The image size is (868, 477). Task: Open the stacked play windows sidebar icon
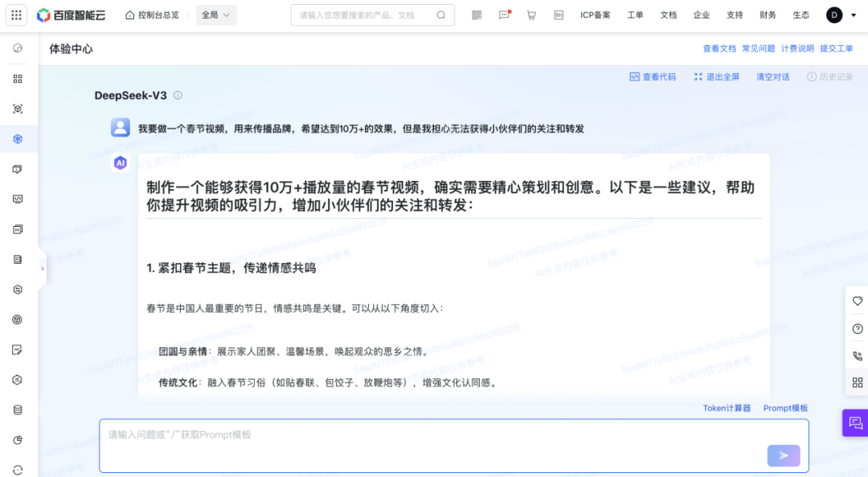pyautogui.click(x=18, y=229)
